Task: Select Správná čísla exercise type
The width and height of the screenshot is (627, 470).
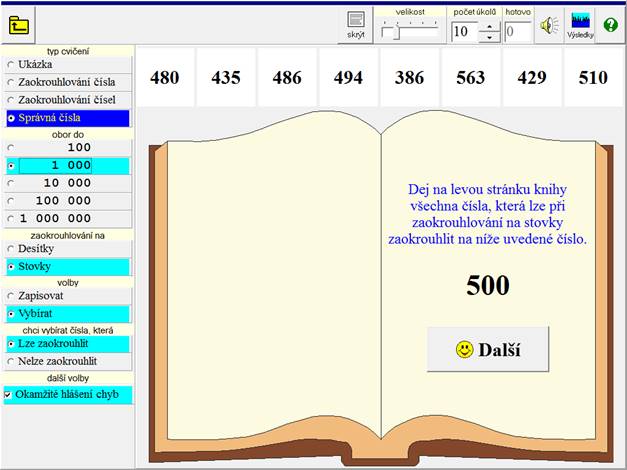Action: click(68, 118)
